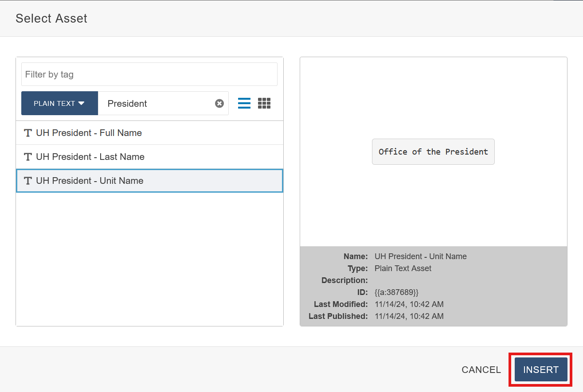Click the caret arrow on PLAIN TEXT button
583x392 pixels.
click(81, 103)
